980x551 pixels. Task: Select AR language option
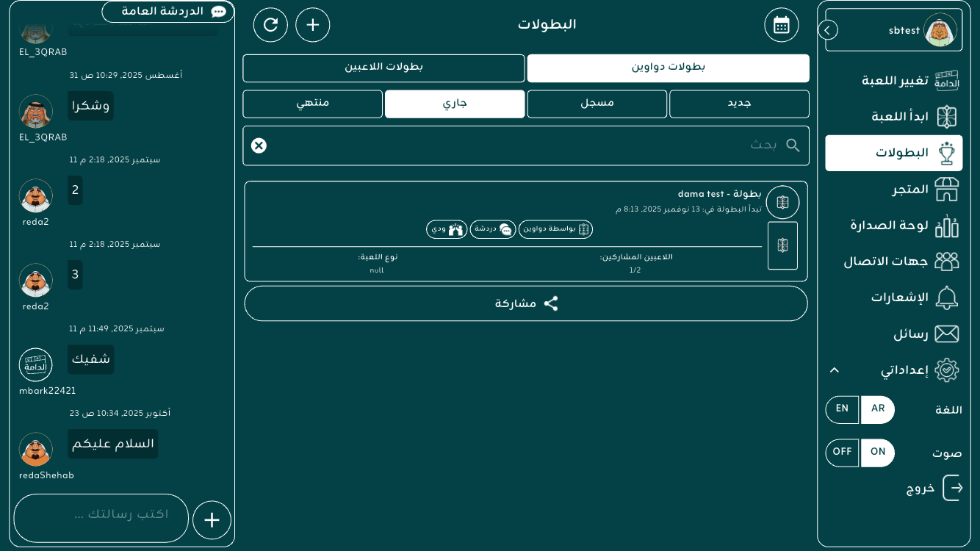878,409
